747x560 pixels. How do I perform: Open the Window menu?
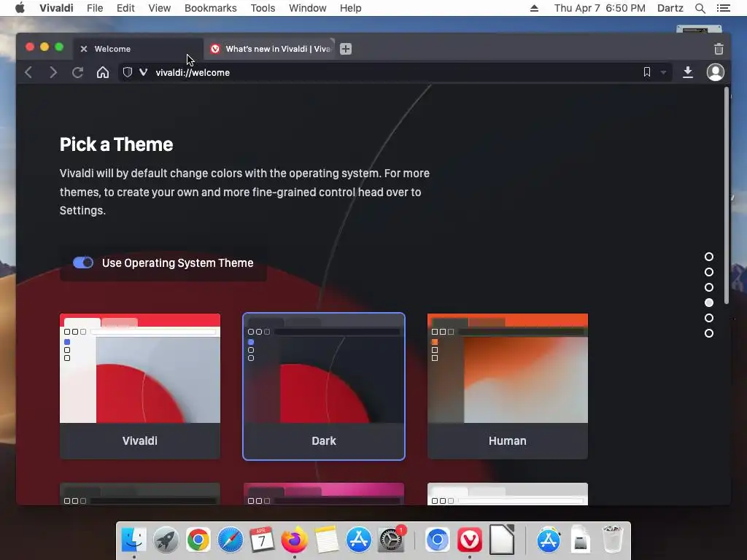point(308,8)
